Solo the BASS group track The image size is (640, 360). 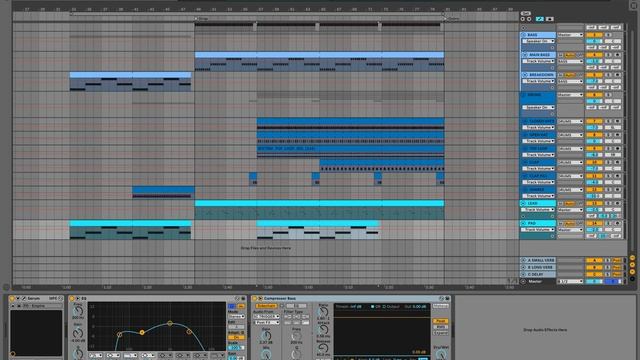(608, 35)
